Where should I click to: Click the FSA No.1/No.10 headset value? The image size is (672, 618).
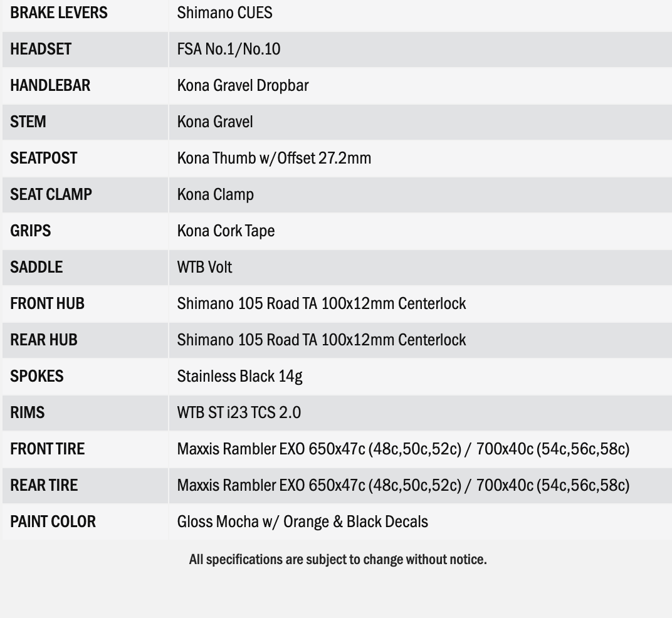pos(229,50)
